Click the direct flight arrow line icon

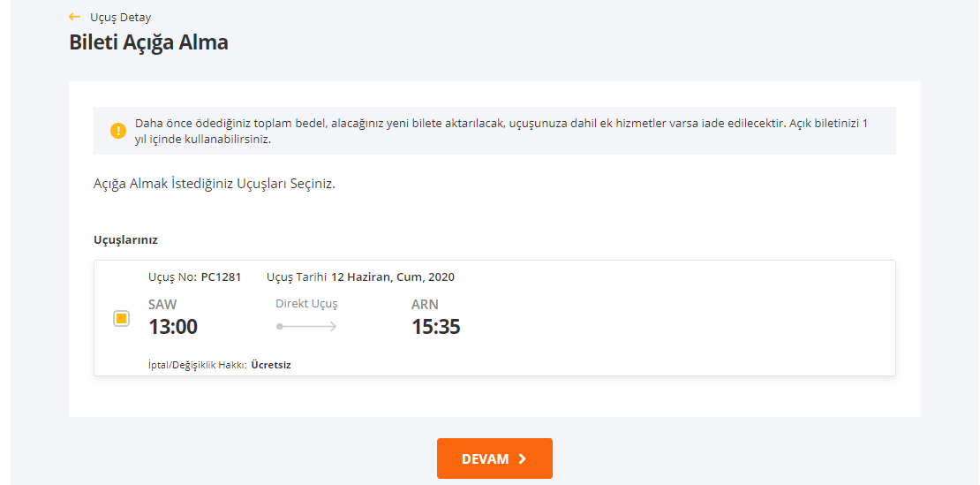(306, 326)
